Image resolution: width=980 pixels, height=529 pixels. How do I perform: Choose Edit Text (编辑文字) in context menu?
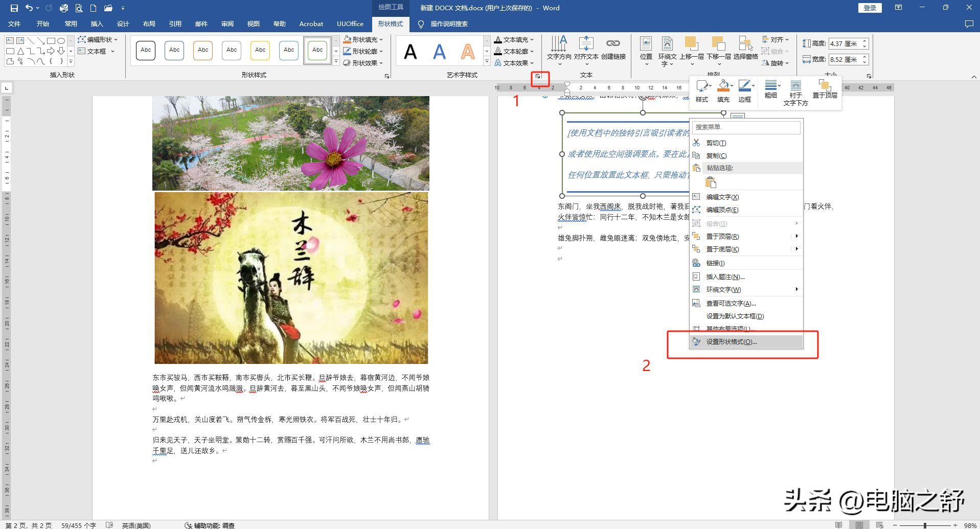pos(746,197)
